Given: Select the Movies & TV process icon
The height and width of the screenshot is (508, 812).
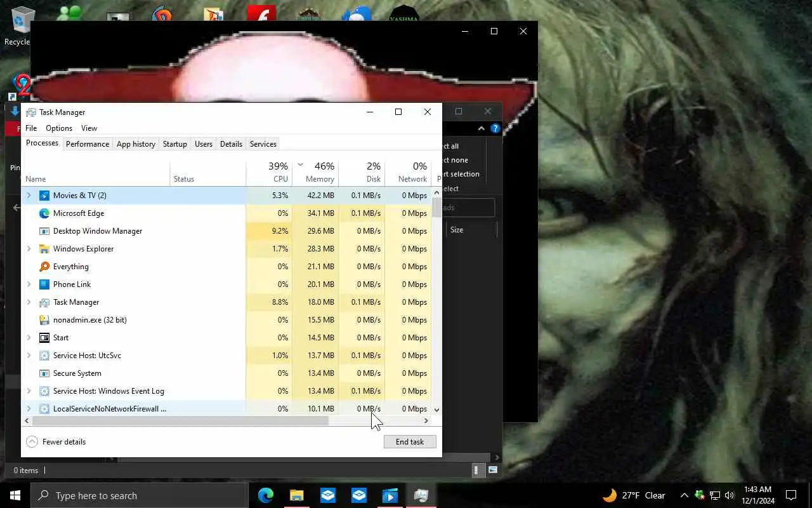Looking at the screenshot, I should [x=44, y=196].
